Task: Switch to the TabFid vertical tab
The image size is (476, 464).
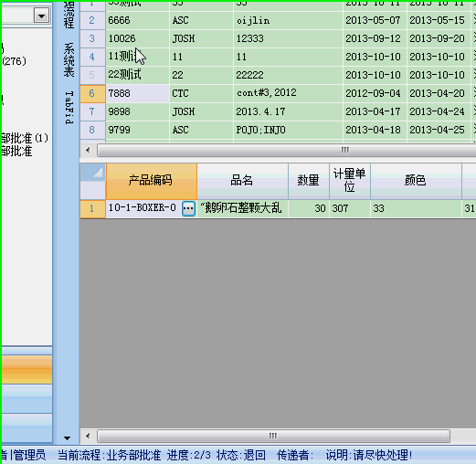Action: click(69, 108)
